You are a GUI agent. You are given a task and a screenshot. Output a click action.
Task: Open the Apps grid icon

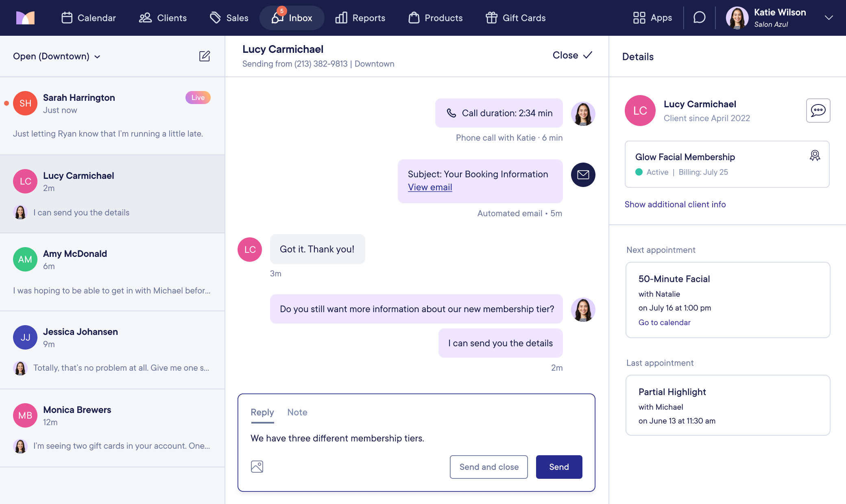tap(639, 18)
